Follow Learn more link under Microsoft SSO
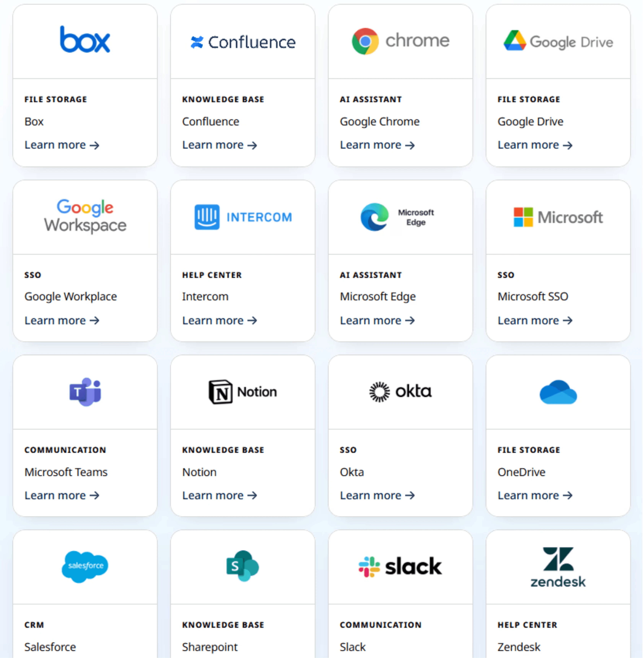Viewport: 644px width, 658px height. pos(535,321)
